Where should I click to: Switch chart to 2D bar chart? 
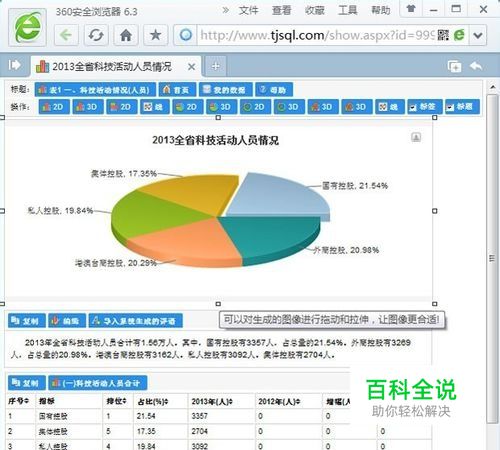54,107
